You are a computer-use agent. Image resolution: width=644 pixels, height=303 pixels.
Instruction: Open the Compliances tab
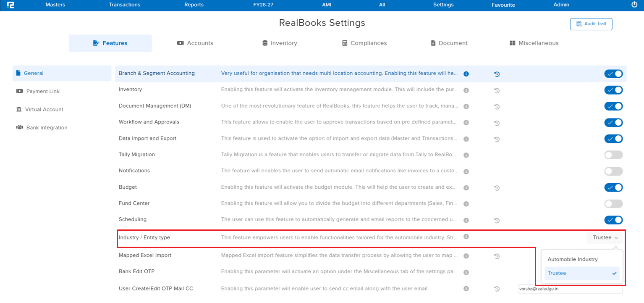click(364, 43)
